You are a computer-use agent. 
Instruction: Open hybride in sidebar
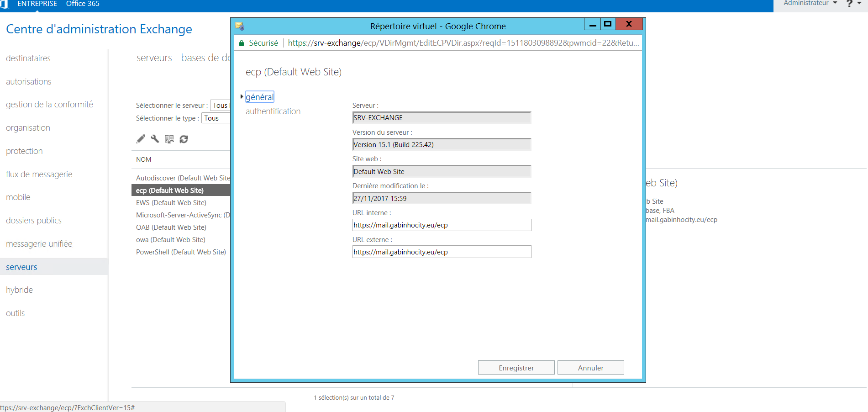coord(19,290)
